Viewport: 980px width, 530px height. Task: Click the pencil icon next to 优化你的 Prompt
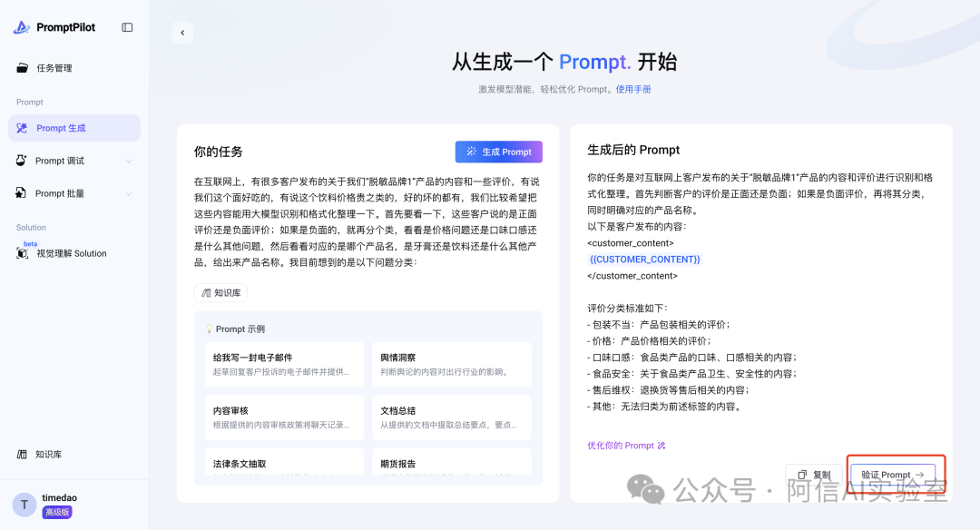661,446
